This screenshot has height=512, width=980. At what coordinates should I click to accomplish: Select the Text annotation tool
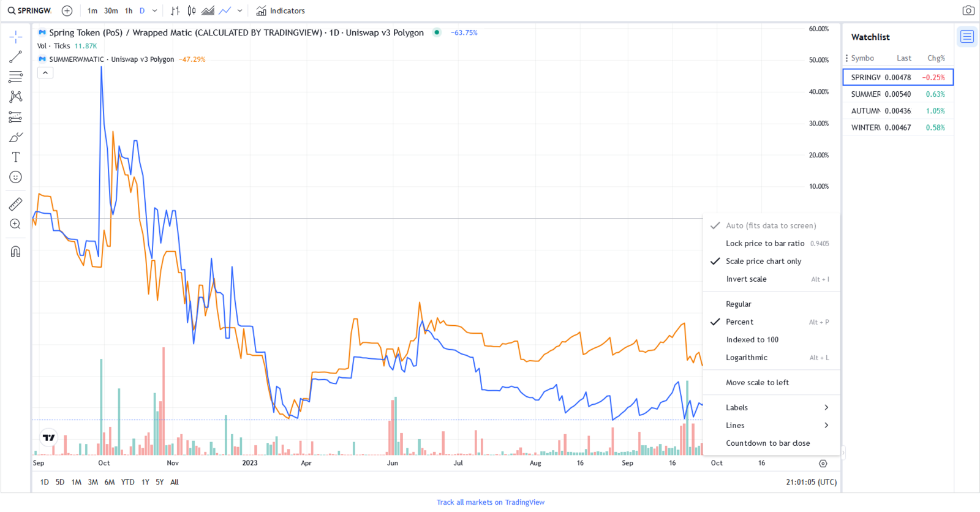click(x=16, y=157)
